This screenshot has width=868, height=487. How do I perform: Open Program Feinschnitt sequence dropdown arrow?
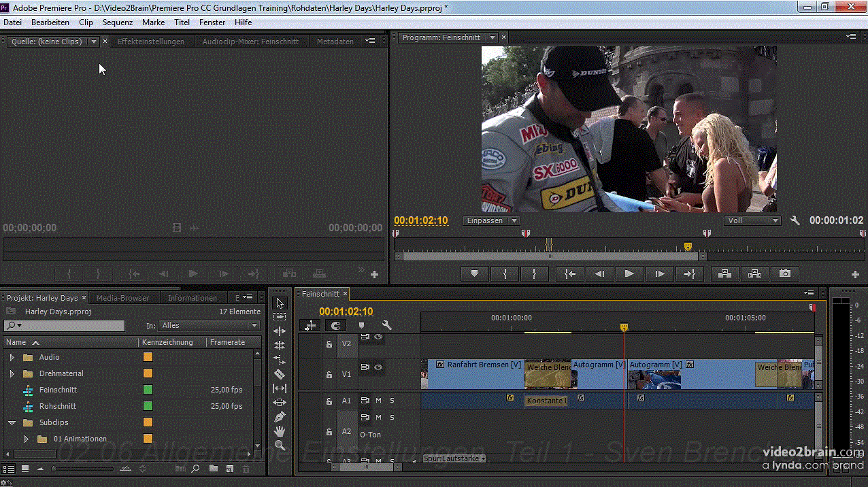[x=493, y=37]
